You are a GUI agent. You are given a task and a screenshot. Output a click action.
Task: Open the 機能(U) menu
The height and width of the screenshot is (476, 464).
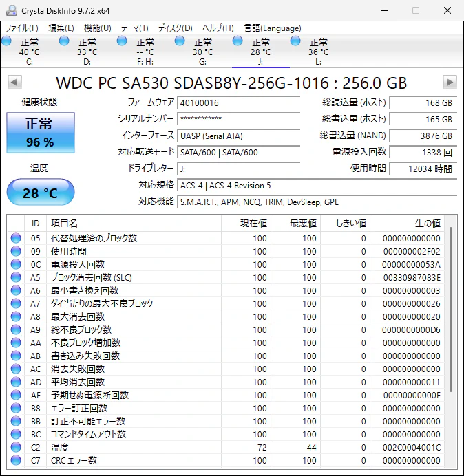(98, 28)
